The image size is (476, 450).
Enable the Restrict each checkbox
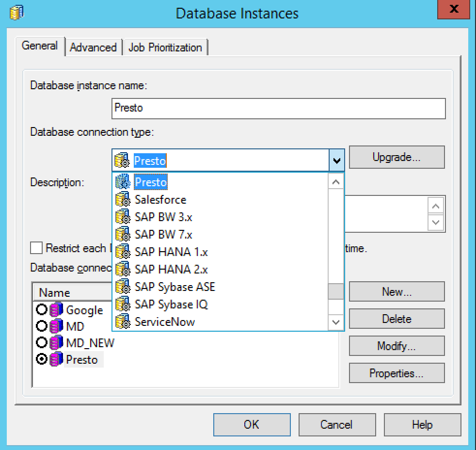(x=36, y=248)
